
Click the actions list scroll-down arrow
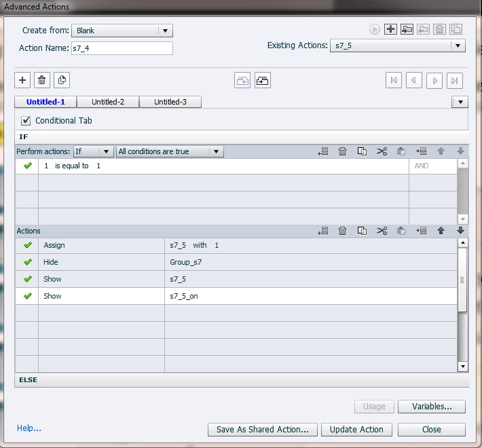pos(462,367)
